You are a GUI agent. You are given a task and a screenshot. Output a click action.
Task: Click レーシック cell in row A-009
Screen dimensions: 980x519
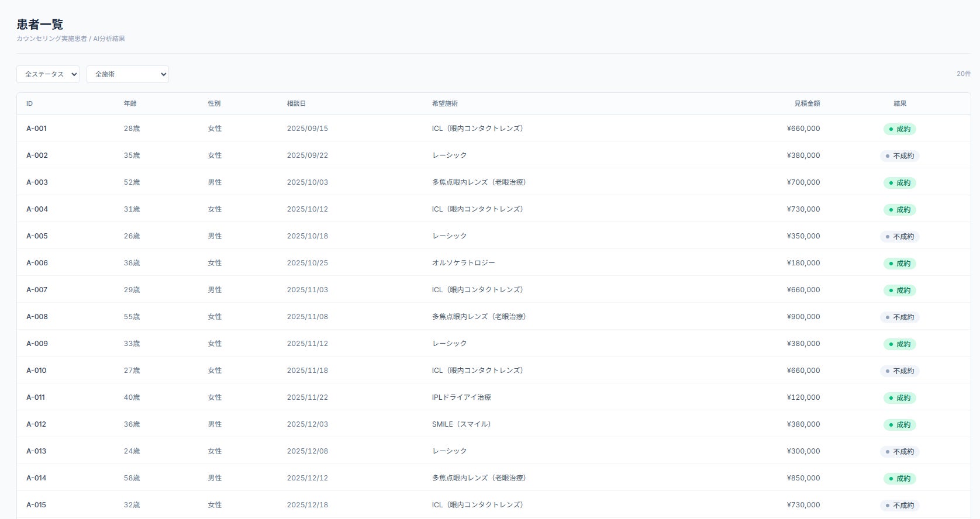pyautogui.click(x=450, y=343)
